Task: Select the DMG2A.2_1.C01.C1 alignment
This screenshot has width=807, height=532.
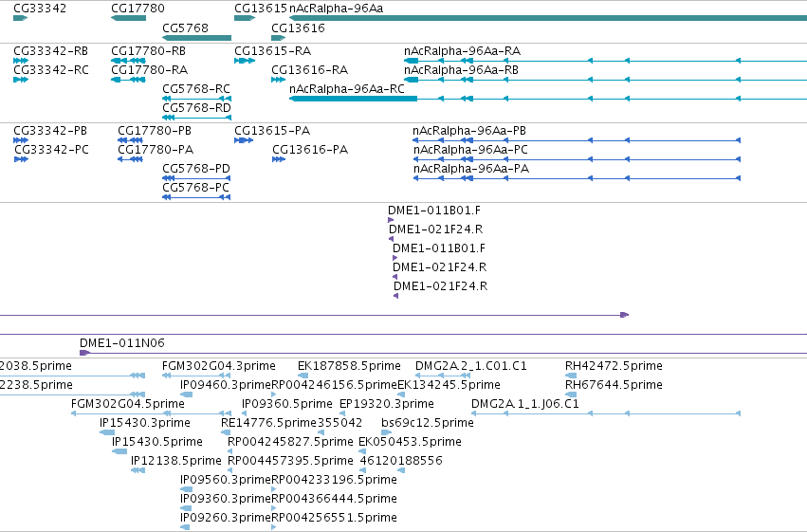Action: coord(443,376)
